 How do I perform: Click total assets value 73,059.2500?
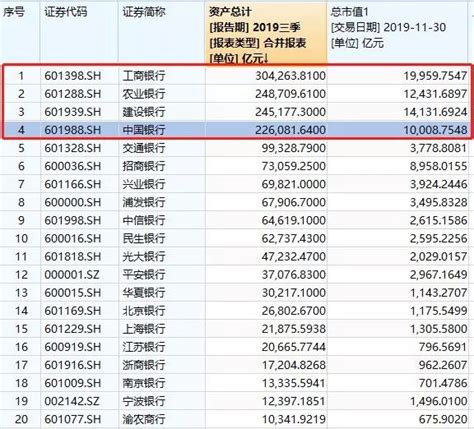[293, 166]
